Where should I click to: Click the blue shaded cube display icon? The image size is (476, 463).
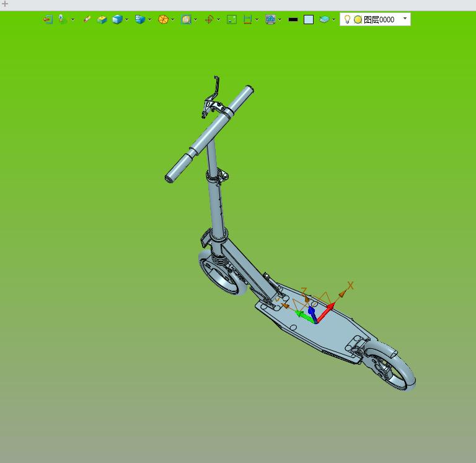pos(117,19)
